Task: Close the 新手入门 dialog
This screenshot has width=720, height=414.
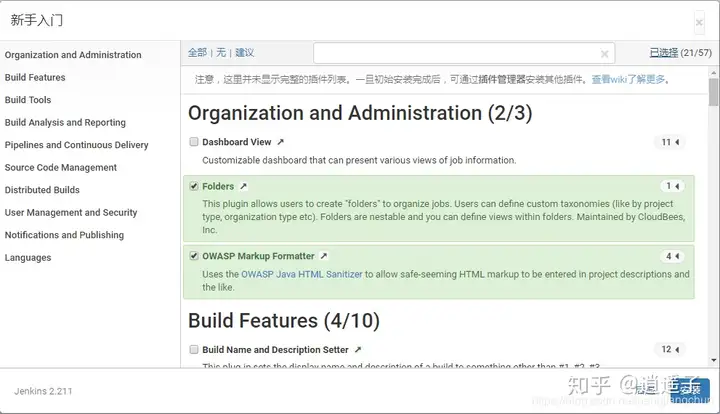Action: pyautogui.click(x=699, y=22)
